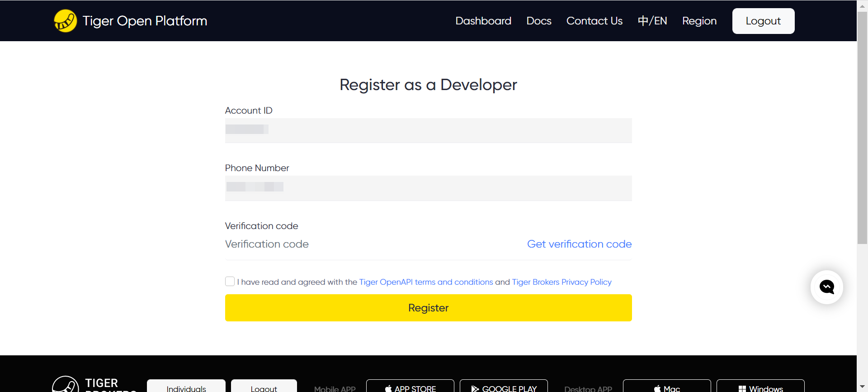This screenshot has width=868, height=392.
Task: Open Tiger Brokers Privacy Policy link
Action: pos(561,282)
